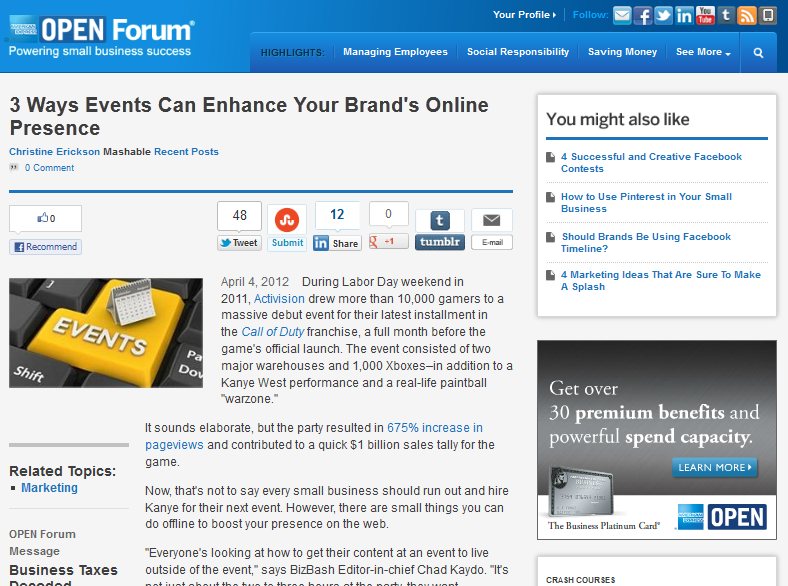Subscribe via the RSS feed icon

[x=747, y=15]
